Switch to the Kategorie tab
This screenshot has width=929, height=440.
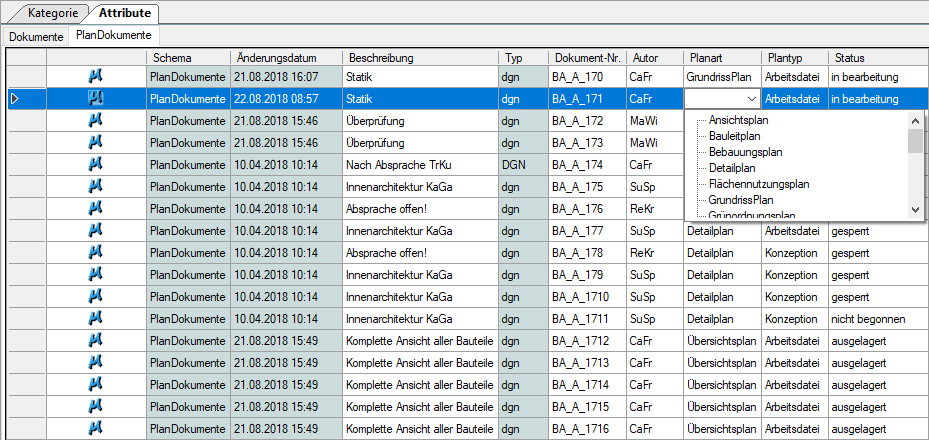point(52,12)
